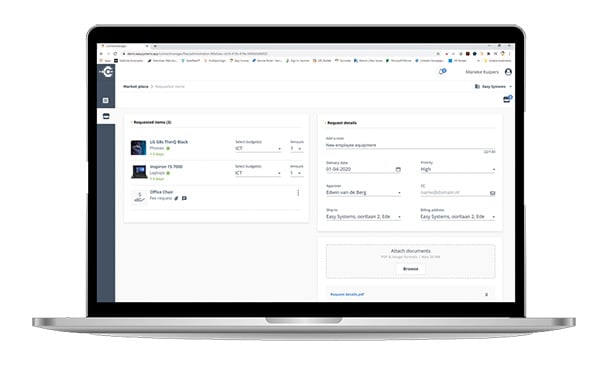
Task: Delete the attached Request details pdf
Action: tap(486, 295)
